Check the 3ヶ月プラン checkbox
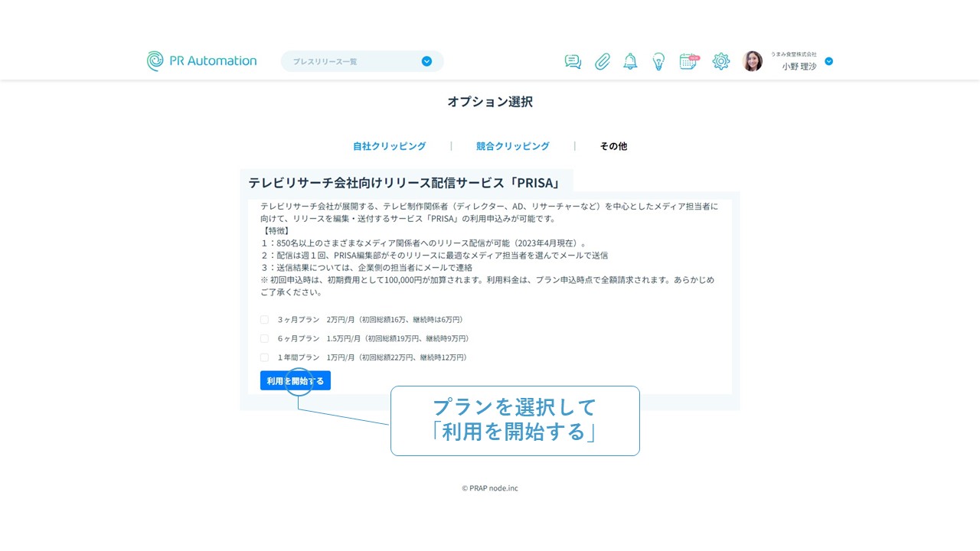The width and height of the screenshot is (980, 551). coord(264,320)
